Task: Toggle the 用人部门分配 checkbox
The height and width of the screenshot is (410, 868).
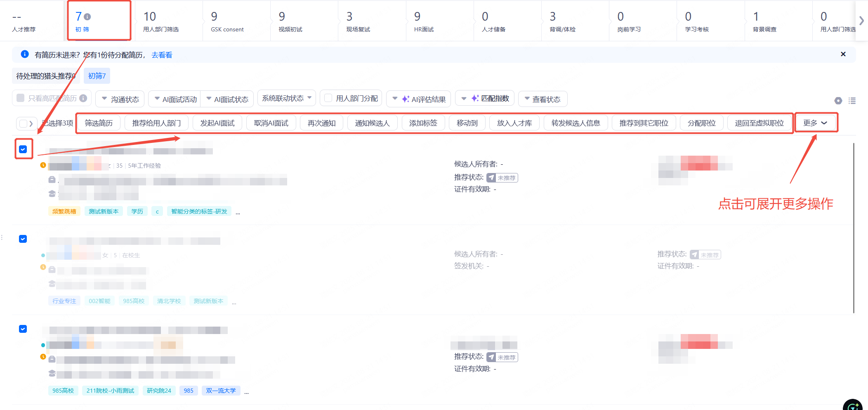Action: [328, 98]
